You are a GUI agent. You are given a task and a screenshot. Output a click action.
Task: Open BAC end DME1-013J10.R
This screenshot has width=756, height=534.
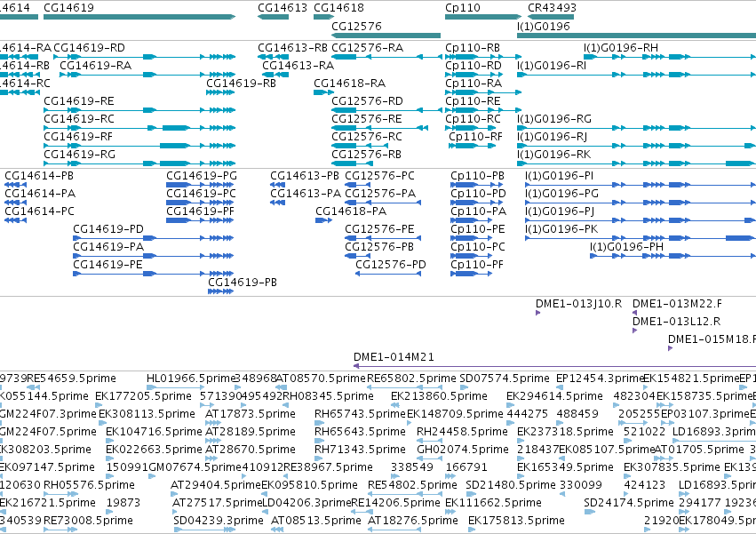[x=537, y=313]
